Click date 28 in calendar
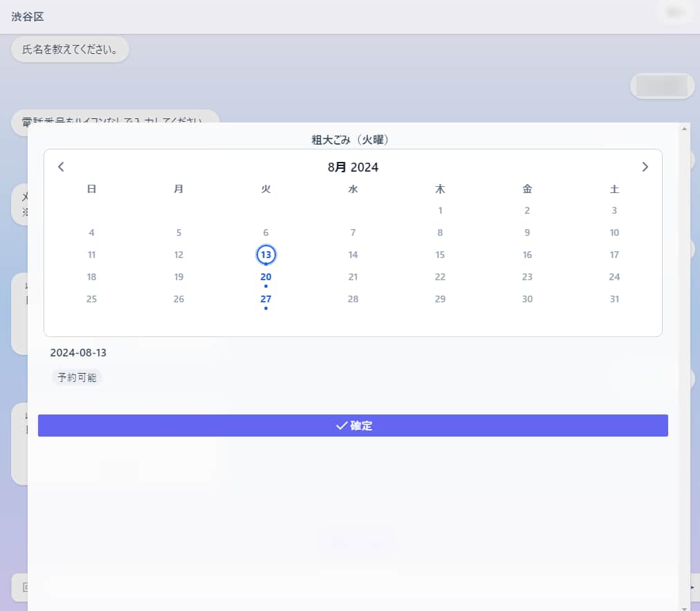 (x=353, y=299)
